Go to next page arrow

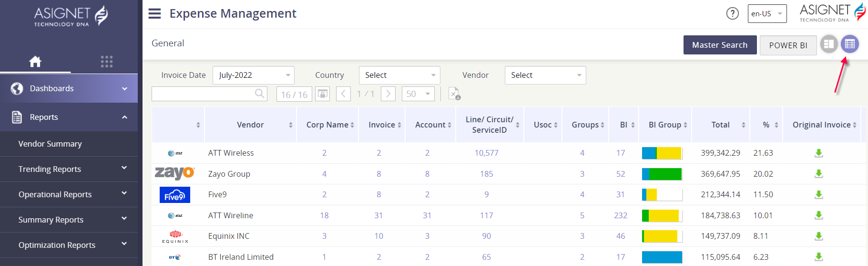point(388,94)
